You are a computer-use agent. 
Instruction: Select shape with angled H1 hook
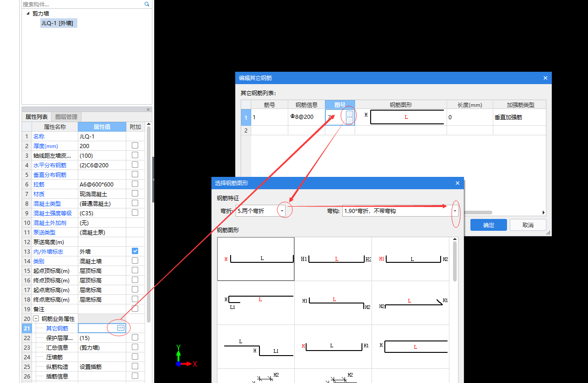pos(410,303)
